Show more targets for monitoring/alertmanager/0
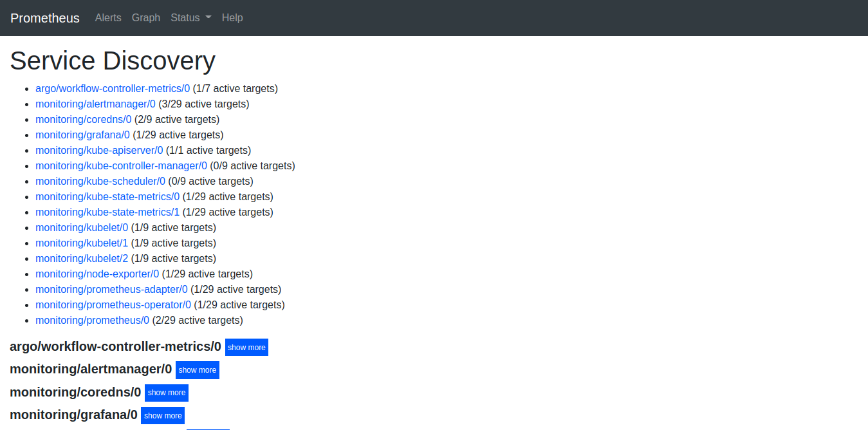Screen dimensions: 868x430 pos(197,369)
